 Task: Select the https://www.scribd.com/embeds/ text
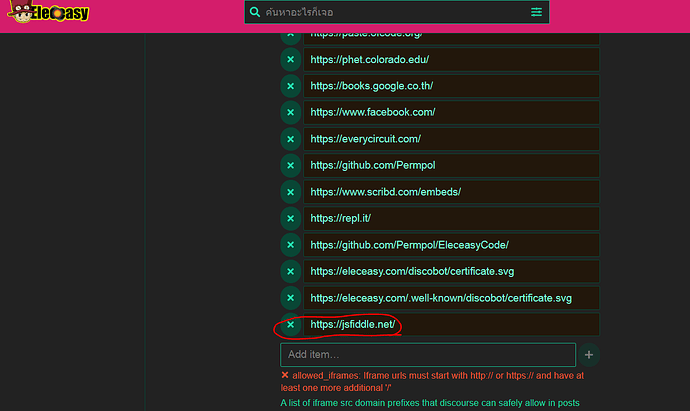(x=385, y=192)
